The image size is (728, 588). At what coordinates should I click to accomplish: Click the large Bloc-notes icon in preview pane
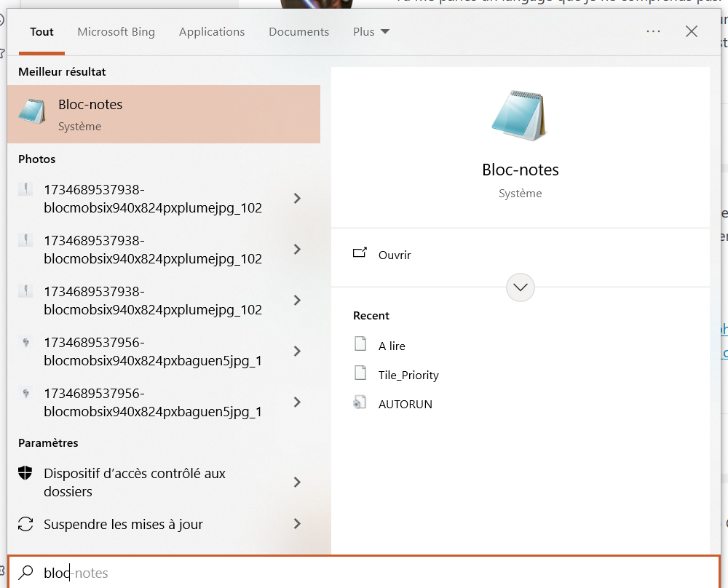(520, 116)
